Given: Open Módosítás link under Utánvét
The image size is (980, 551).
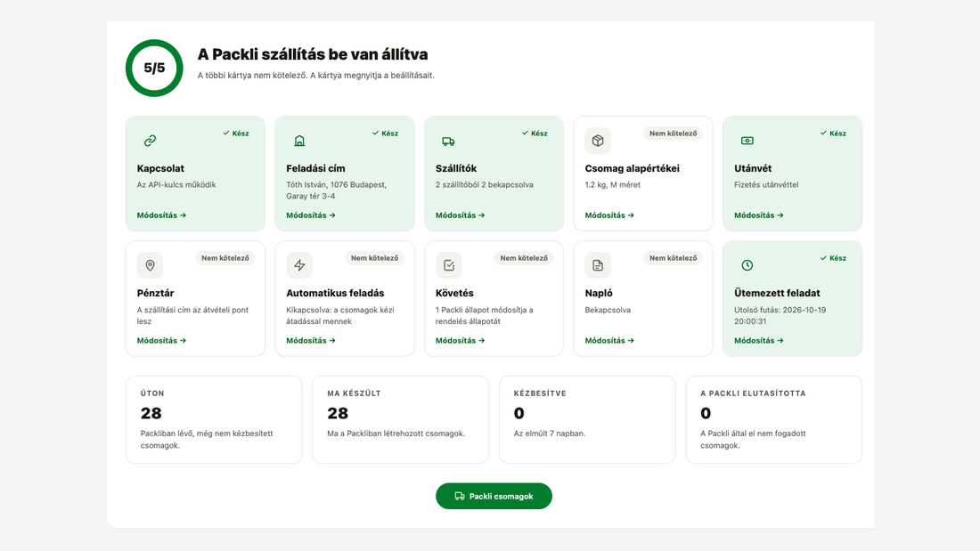Looking at the screenshot, I should click(x=759, y=215).
